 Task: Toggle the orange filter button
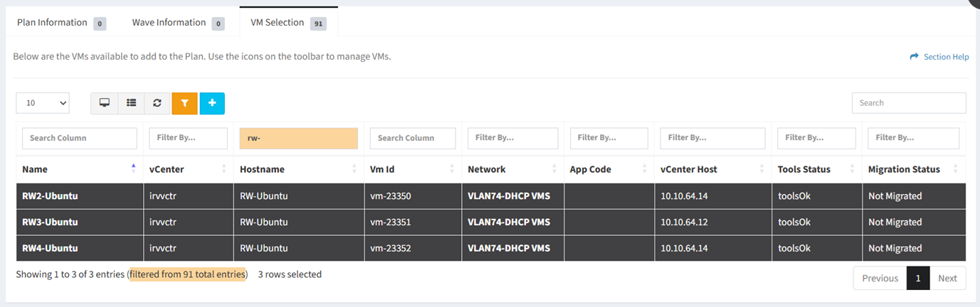(184, 103)
